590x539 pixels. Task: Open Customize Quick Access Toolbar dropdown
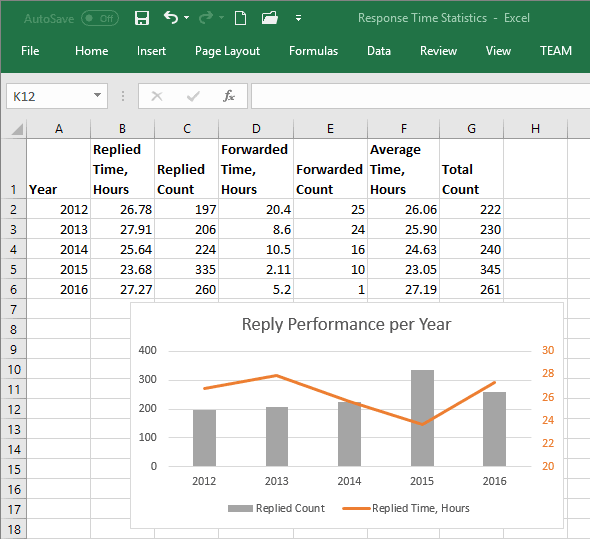coord(298,18)
